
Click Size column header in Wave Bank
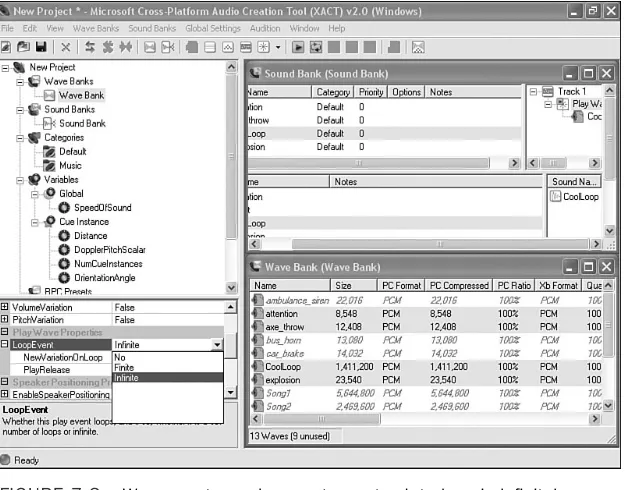(x=354, y=286)
